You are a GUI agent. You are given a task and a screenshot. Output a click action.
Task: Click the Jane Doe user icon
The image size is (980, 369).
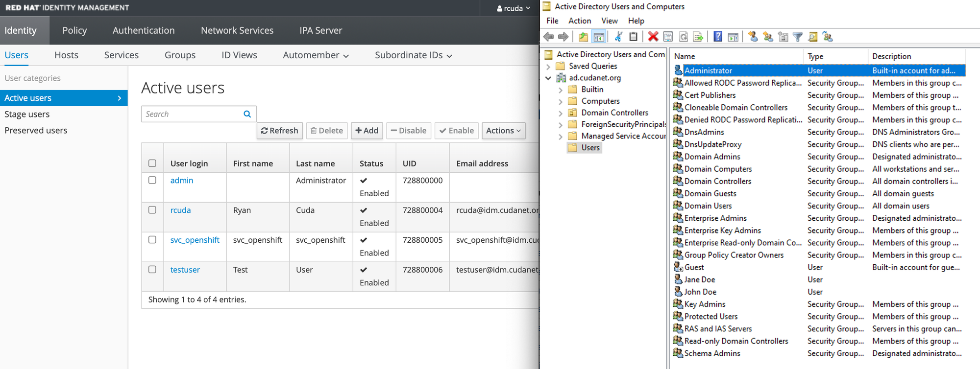(x=678, y=279)
